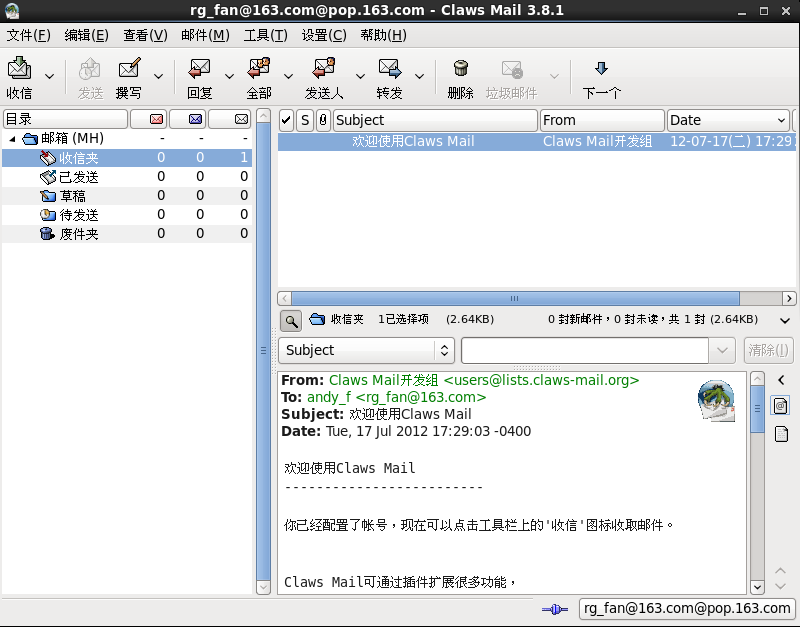800x627 pixels.
Task: Collapse the 邮箱 (MH) tree node
Action: pos(12,139)
